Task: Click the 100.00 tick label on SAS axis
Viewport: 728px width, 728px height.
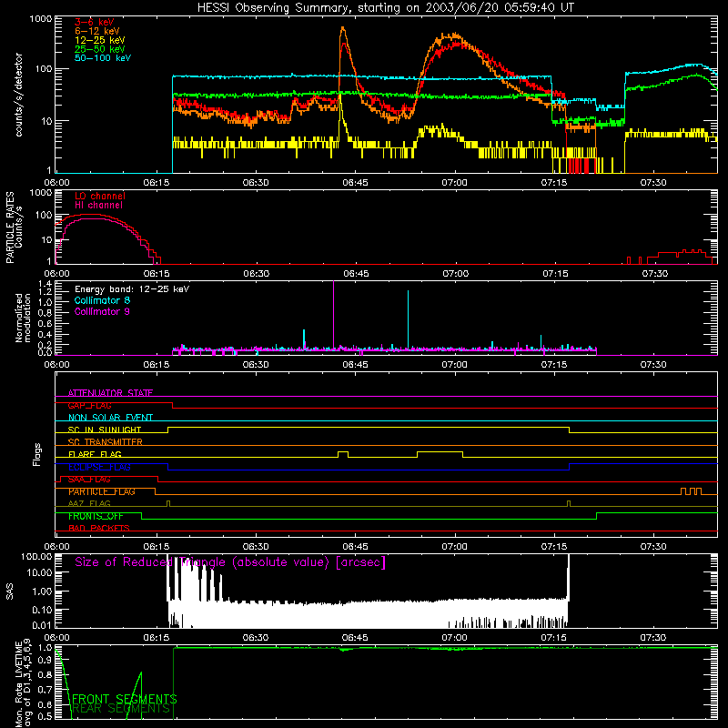Action: pyautogui.click(x=36, y=556)
